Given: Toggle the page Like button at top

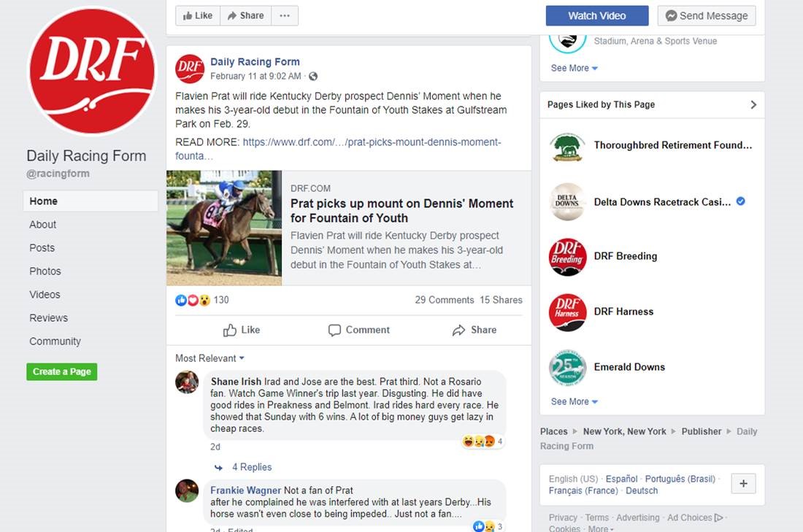Looking at the screenshot, I should 198,16.
